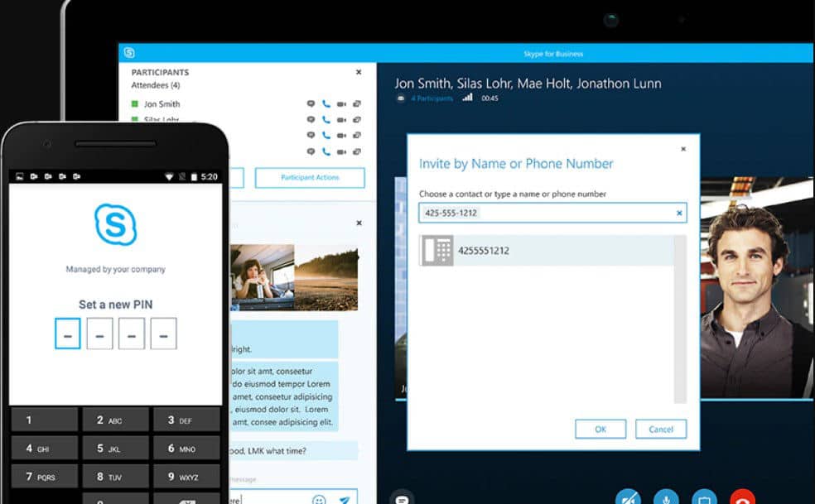
Task: Click the present screen button in call controls
Action: pyautogui.click(x=704, y=499)
